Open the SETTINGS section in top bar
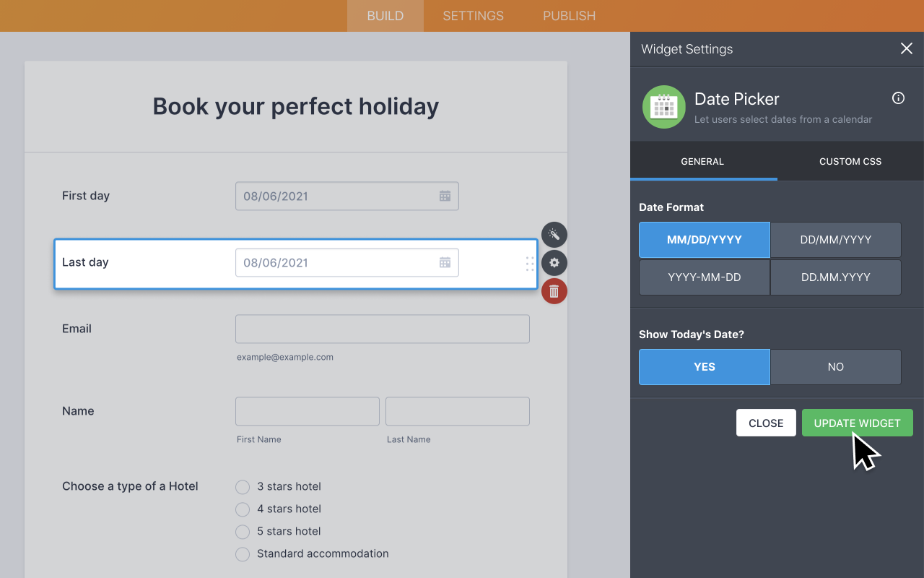924x578 pixels. coord(473,15)
